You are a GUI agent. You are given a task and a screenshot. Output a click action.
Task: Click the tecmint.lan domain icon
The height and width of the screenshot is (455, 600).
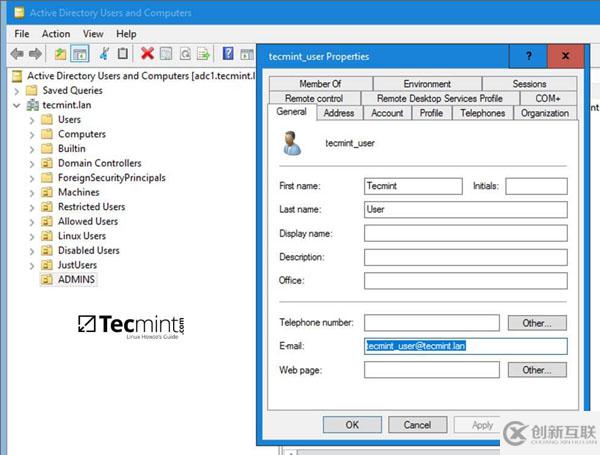(x=33, y=105)
